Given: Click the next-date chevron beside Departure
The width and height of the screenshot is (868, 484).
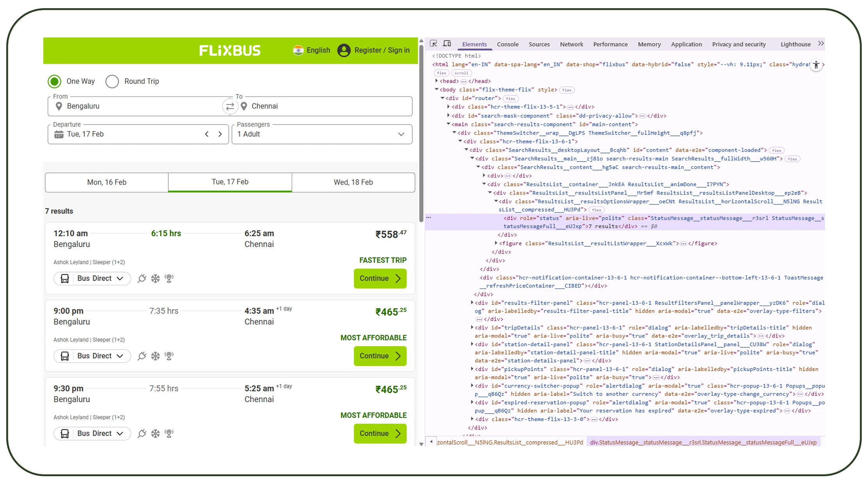Looking at the screenshot, I should pyautogui.click(x=220, y=134).
